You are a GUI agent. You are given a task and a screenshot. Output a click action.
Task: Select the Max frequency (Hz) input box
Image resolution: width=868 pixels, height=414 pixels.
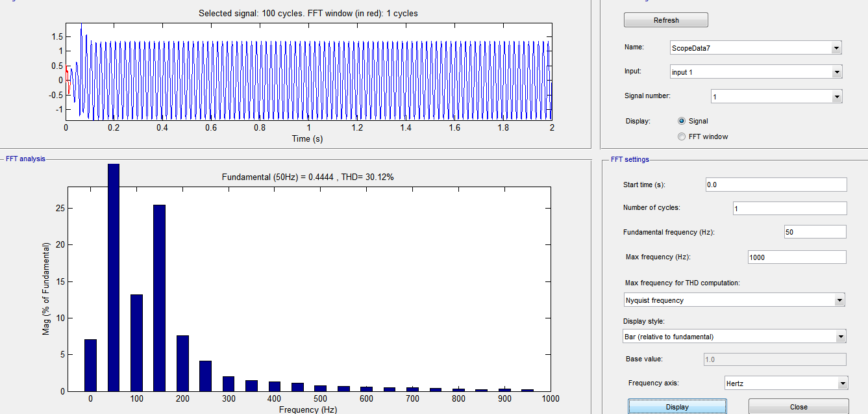(x=797, y=257)
